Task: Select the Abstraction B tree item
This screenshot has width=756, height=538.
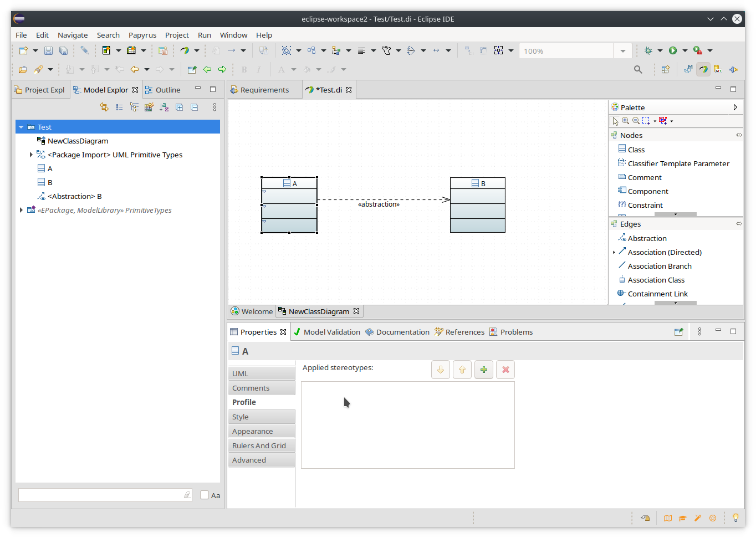Action: [x=69, y=196]
